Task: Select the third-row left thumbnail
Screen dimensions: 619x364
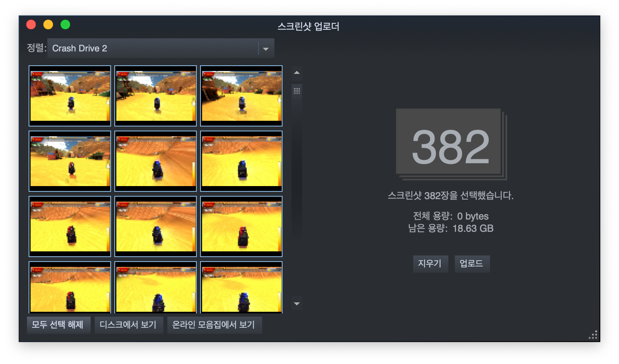Action: tap(70, 226)
